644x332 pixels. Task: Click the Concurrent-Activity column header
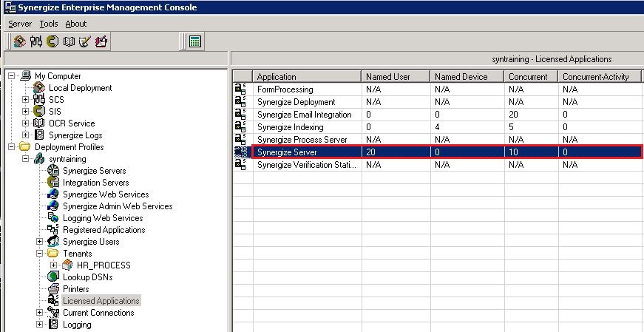point(599,76)
